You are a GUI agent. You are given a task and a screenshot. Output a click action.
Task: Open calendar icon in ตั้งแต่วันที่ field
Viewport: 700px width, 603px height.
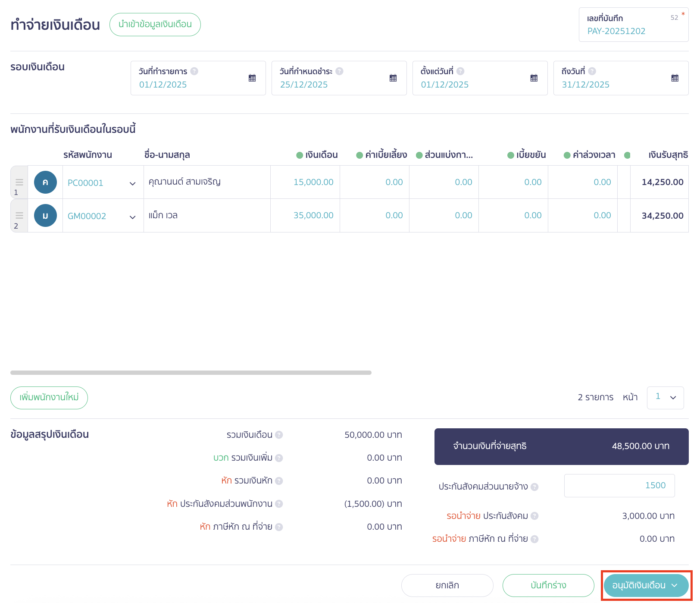pos(534,78)
